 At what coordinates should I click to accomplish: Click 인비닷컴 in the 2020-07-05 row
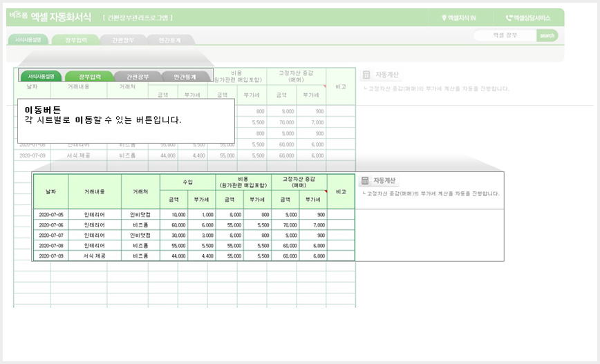(140, 215)
